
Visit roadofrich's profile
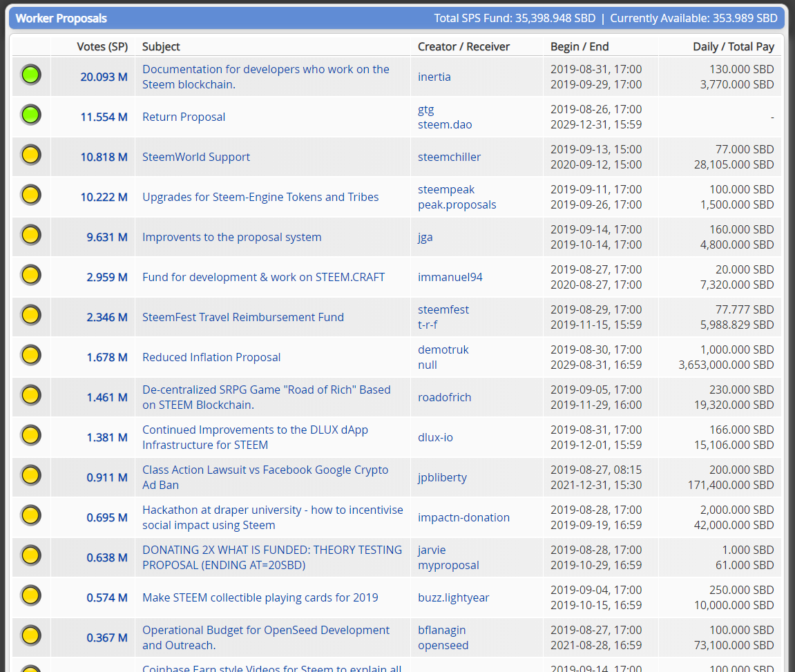[x=444, y=397]
